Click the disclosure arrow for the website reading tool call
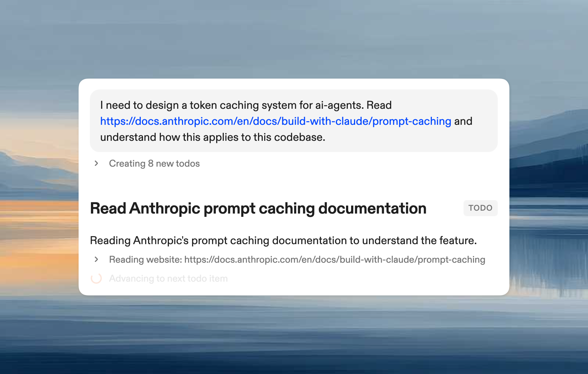 tap(96, 259)
